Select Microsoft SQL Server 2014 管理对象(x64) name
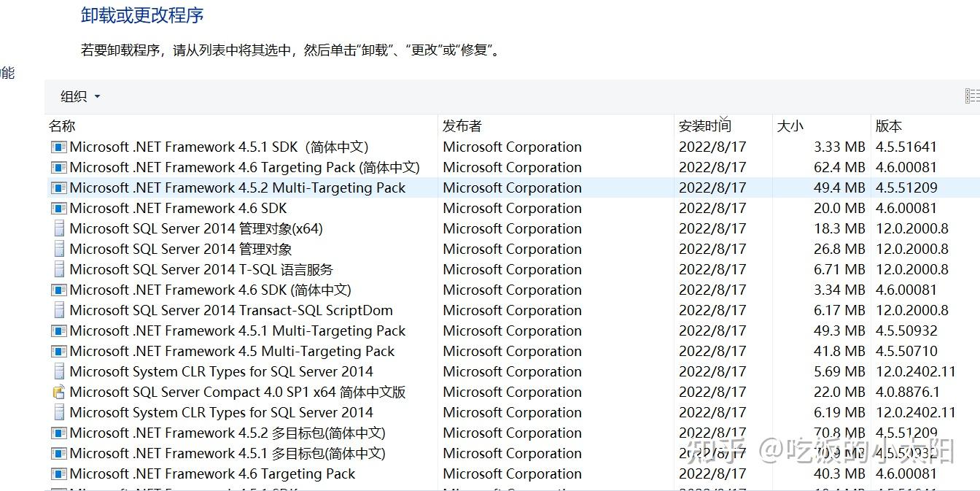Image resolution: width=980 pixels, height=491 pixels. pos(196,228)
